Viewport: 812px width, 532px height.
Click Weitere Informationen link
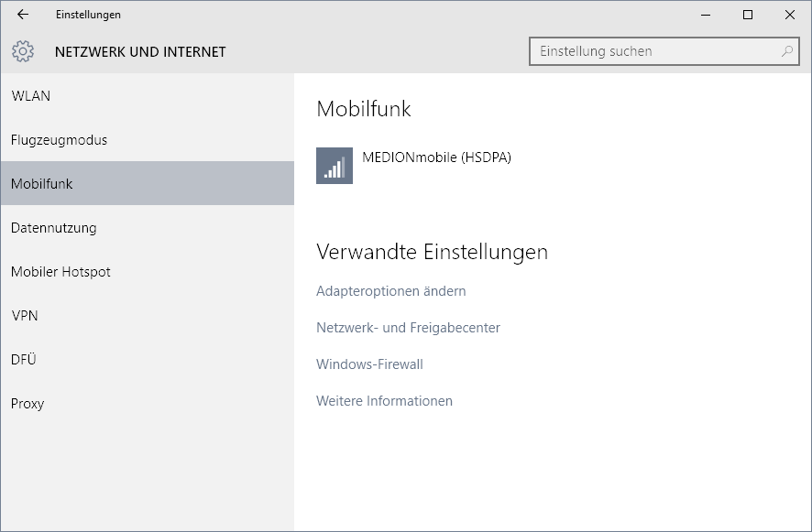(x=384, y=401)
